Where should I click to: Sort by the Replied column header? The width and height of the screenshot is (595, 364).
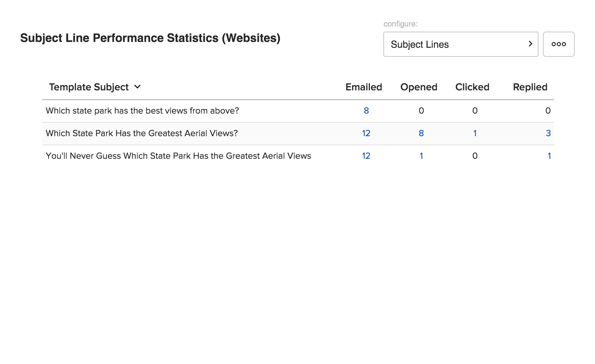(530, 87)
